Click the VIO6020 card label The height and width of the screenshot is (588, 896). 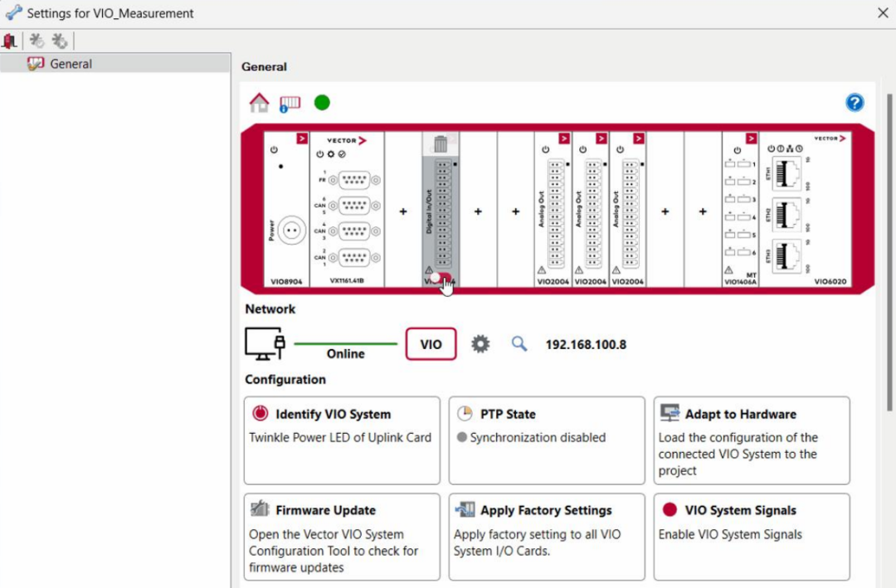[830, 282]
